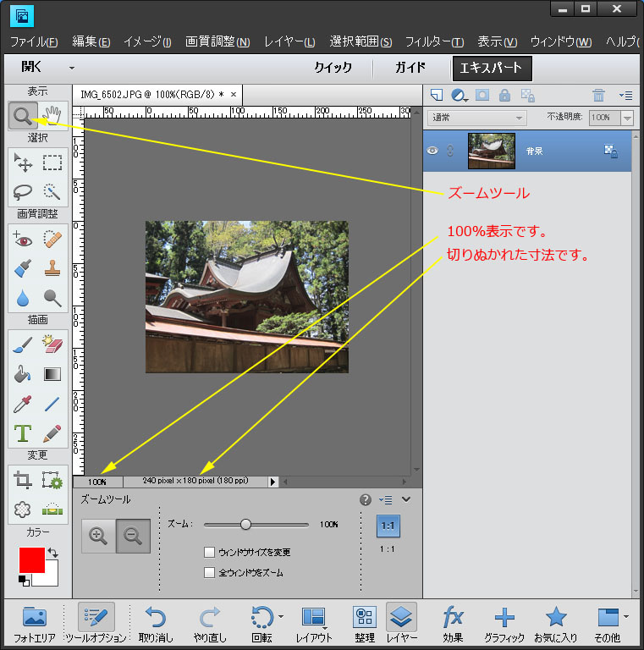Toggle lock all pixels icon
This screenshot has width=644, height=650.
click(x=504, y=96)
